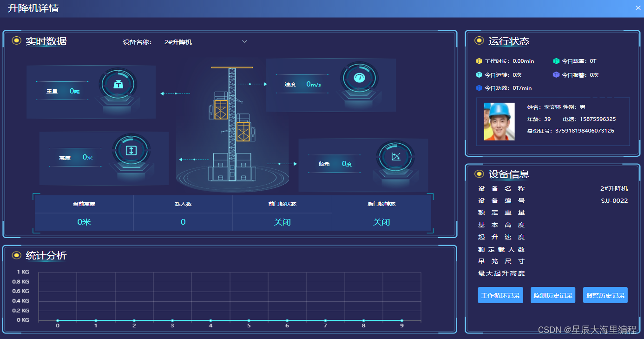The height and width of the screenshot is (339, 644).
Task: Click the 0米 value under 当前高度
Action: coord(84,222)
